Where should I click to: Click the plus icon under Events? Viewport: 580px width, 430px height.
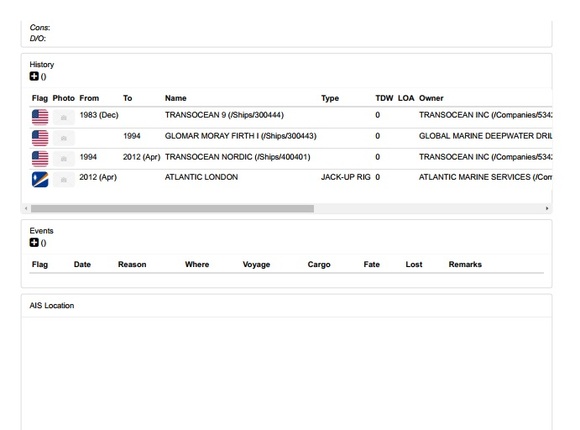(x=34, y=242)
